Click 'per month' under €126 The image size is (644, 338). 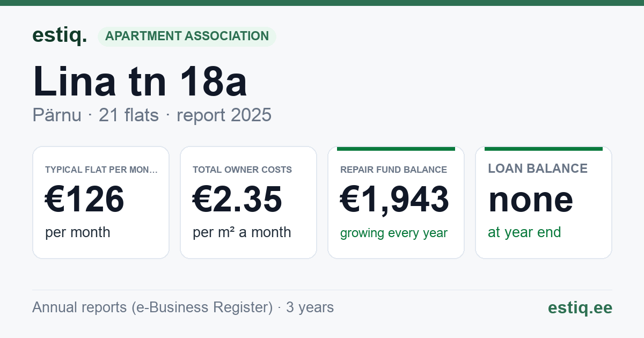78,232
